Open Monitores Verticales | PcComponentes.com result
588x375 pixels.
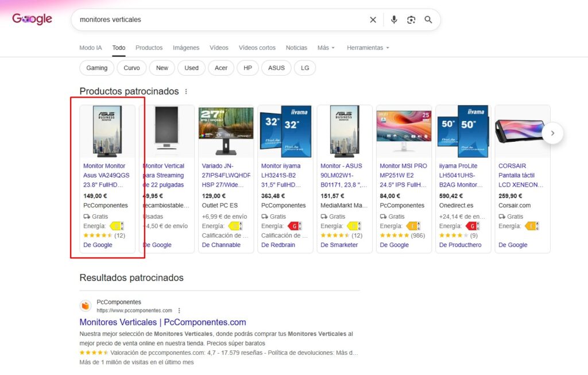[163, 322]
